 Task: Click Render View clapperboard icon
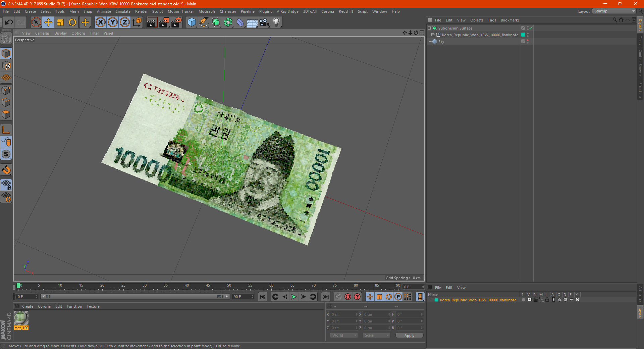pos(152,22)
